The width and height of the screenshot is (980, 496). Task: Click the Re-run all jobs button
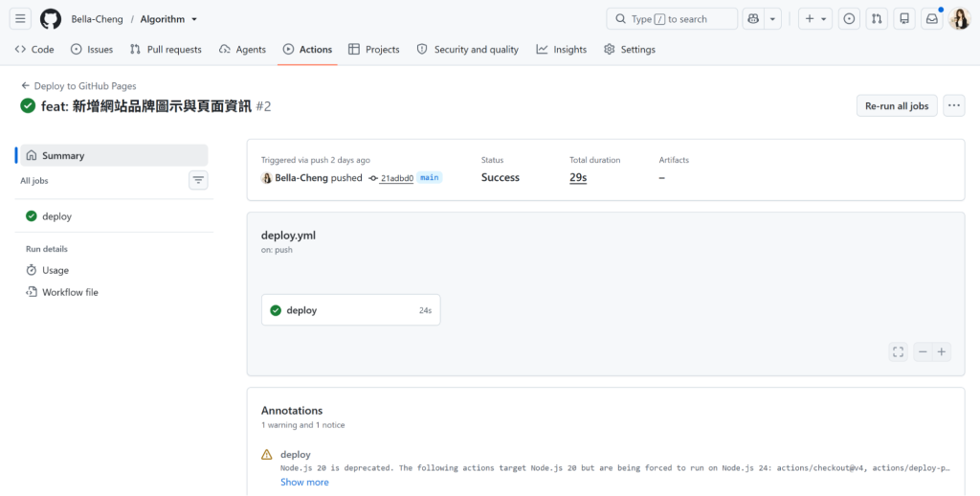[897, 105]
